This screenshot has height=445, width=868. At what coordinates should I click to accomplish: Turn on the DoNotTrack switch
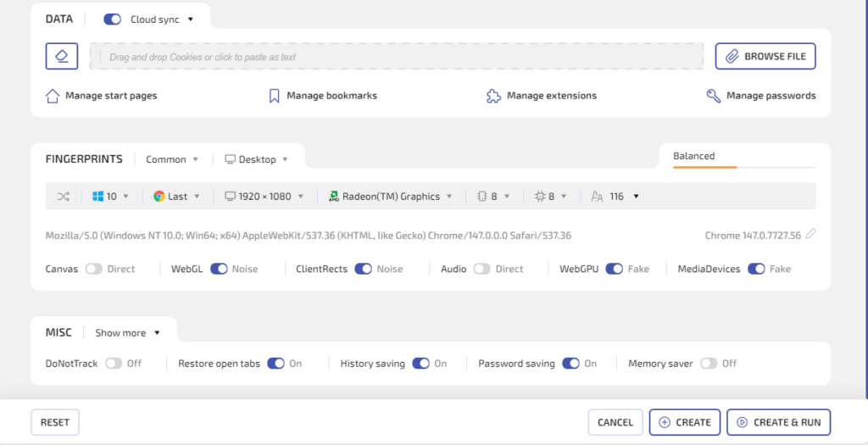coord(114,364)
